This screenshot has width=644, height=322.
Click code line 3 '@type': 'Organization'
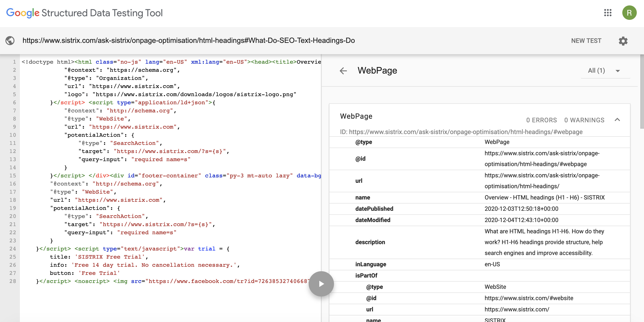(x=106, y=78)
